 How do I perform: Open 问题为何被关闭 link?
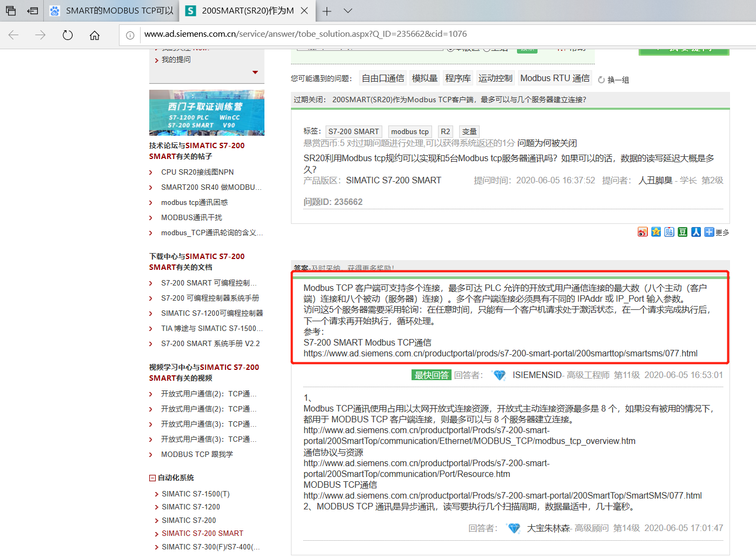547,143
